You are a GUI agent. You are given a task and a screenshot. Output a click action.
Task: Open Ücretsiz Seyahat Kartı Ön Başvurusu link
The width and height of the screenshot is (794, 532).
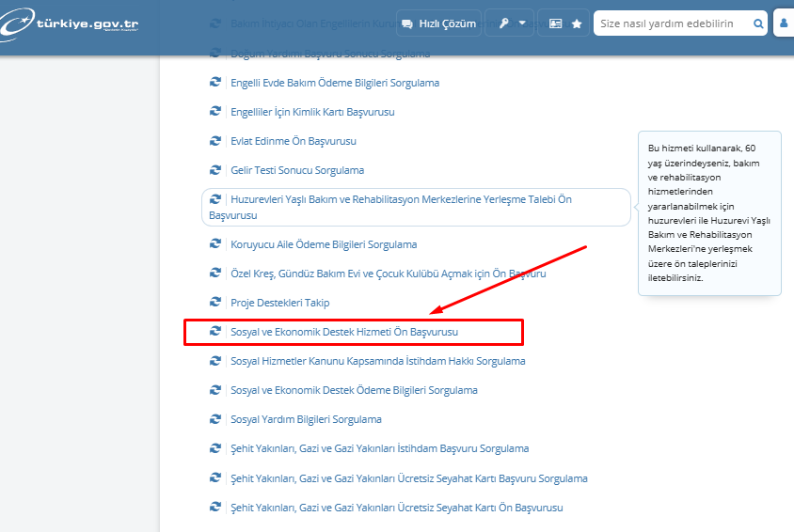(x=396, y=508)
